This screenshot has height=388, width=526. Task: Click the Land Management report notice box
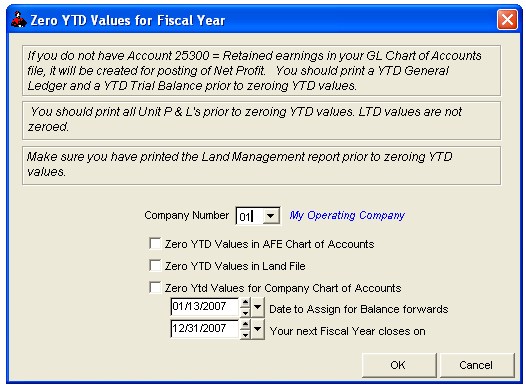[261, 165]
